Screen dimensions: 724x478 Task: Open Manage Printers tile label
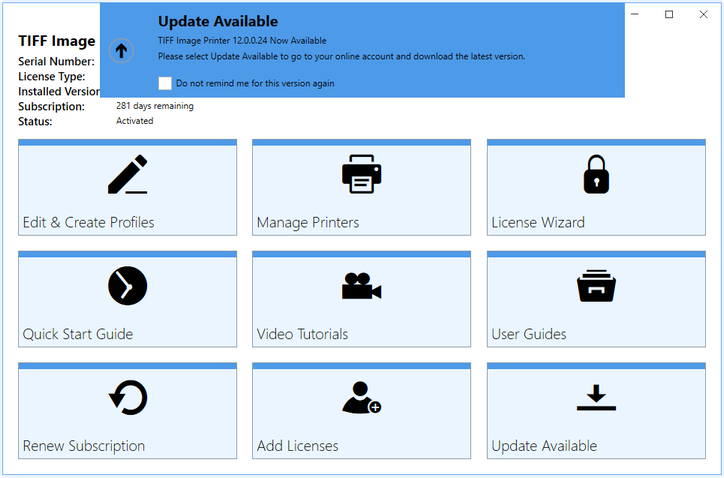point(308,223)
